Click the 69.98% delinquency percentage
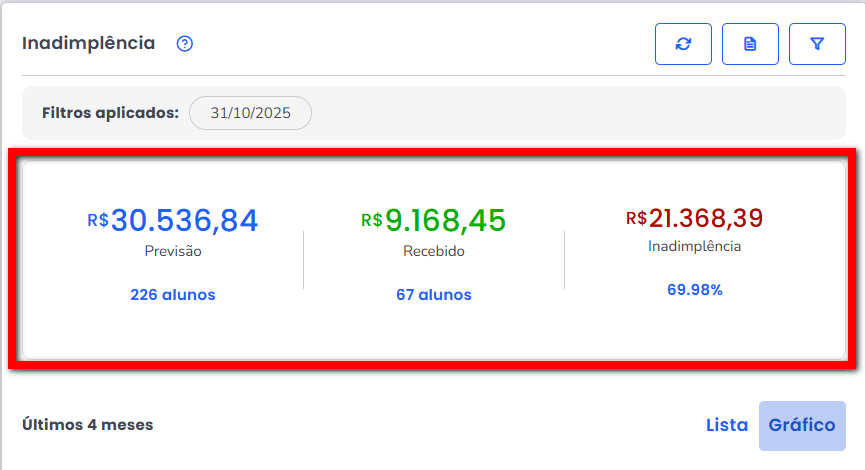The image size is (865, 470). pyautogui.click(x=694, y=290)
